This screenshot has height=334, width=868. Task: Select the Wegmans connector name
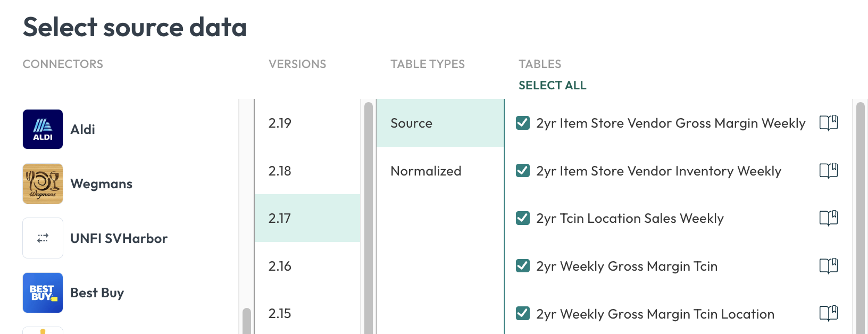[x=102, y=184]
